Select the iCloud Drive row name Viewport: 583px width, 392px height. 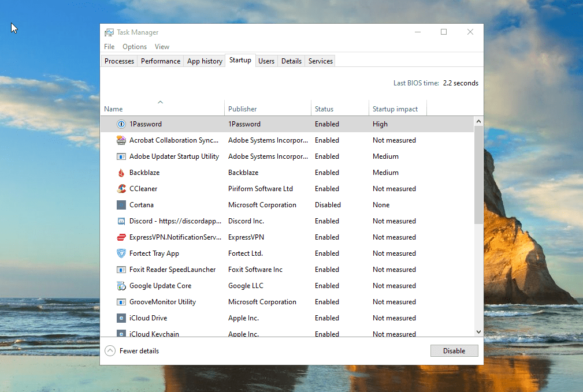pyautogui.click(x=148, y=318)
